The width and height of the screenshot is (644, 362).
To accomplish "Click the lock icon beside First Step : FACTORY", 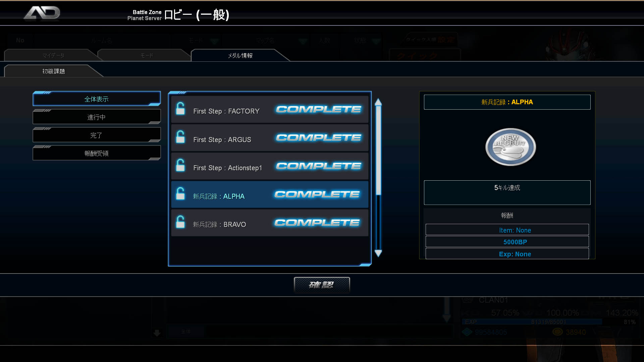I will [x=180, y=108].
